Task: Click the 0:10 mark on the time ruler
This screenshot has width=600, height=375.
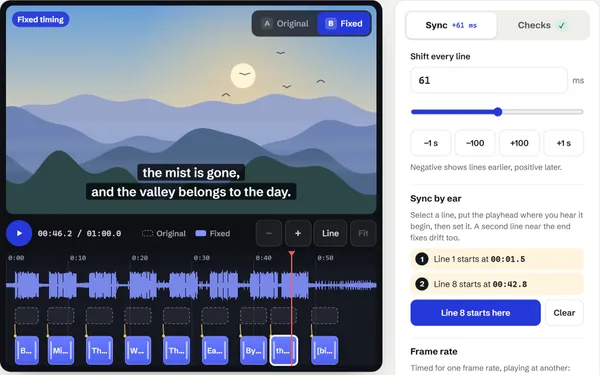Action: 78,258
